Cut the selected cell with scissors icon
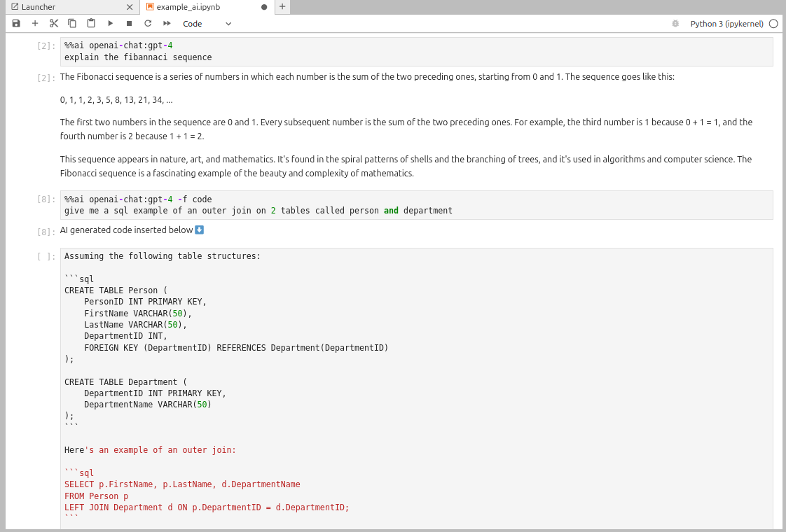This screenshot has height=532, width=786. pos(53,24)
